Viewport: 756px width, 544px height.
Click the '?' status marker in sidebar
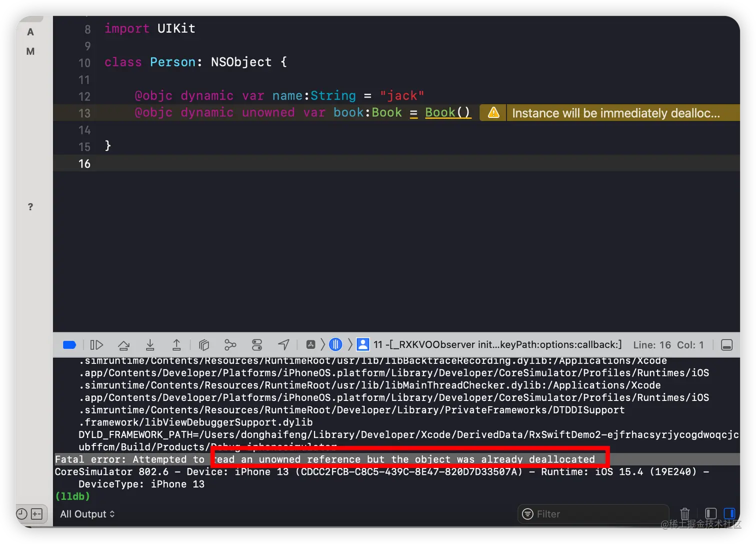coord(30,206)
